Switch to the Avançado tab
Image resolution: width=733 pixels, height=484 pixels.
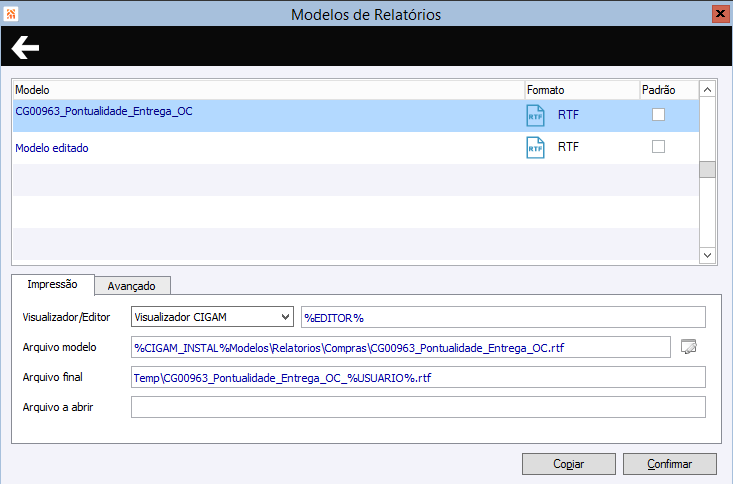click(132, 285)
